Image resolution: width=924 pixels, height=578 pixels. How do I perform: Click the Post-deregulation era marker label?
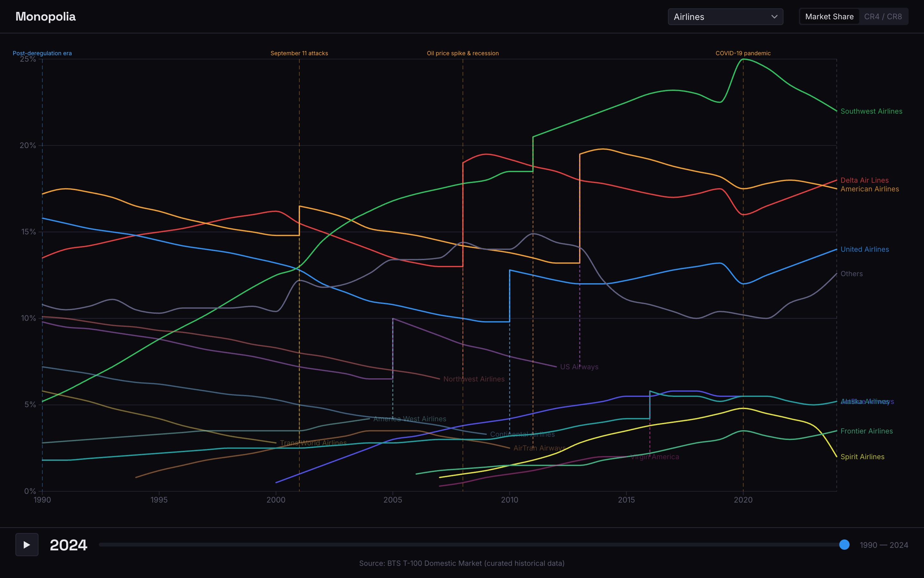point(42,53)
